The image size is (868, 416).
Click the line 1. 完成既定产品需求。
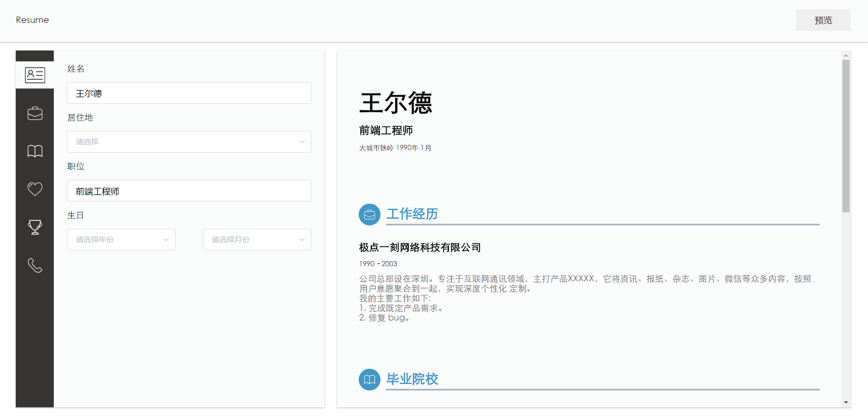[402, 308]
